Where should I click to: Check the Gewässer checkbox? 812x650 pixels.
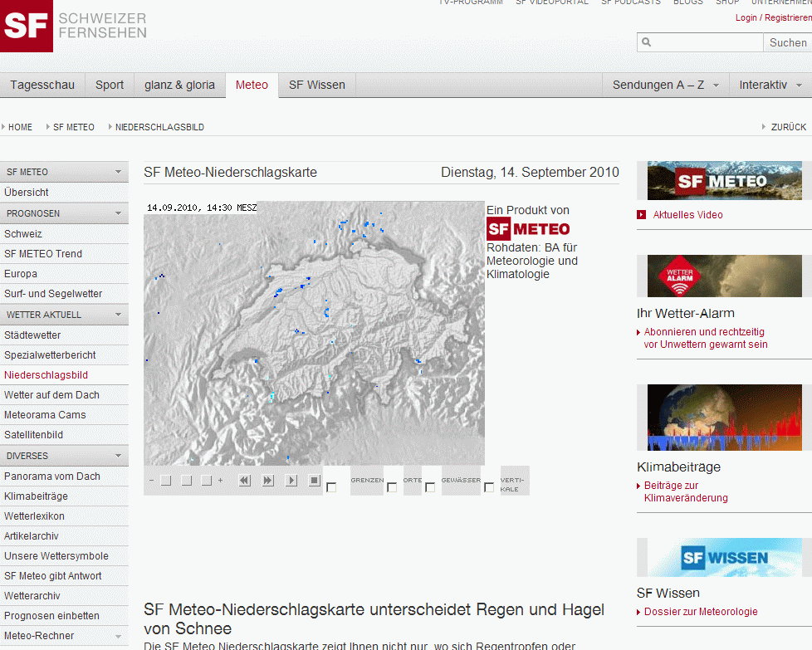tap(430, 487)
